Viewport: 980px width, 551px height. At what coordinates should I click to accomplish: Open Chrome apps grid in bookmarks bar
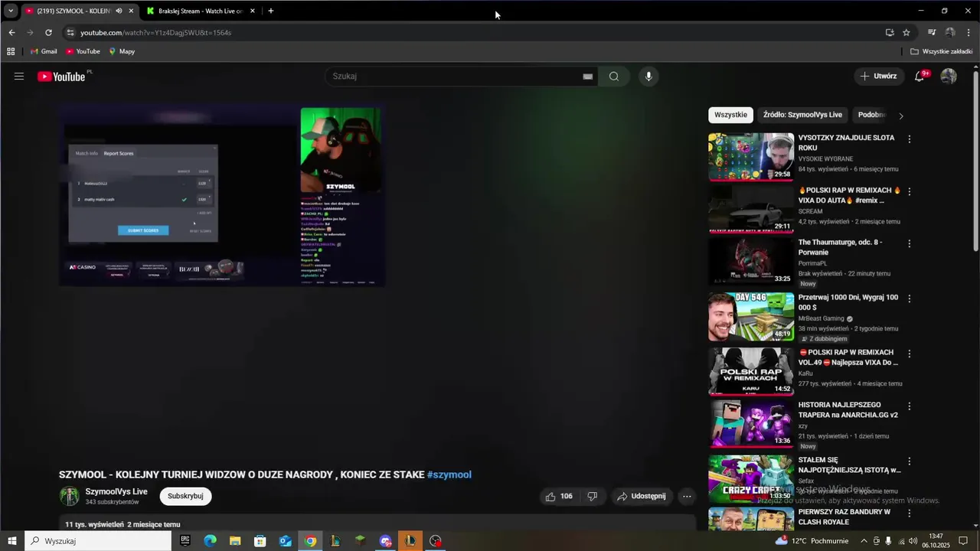coord(11,51)
